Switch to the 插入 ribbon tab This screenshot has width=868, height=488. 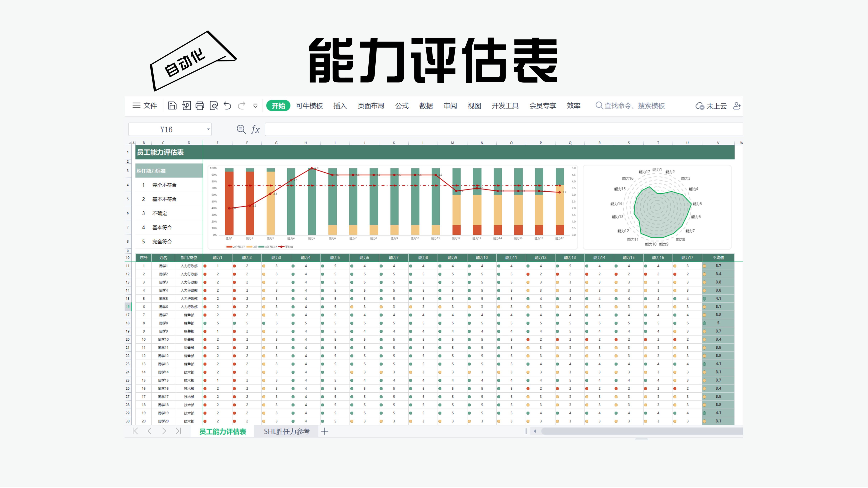(x=340, y=106)
